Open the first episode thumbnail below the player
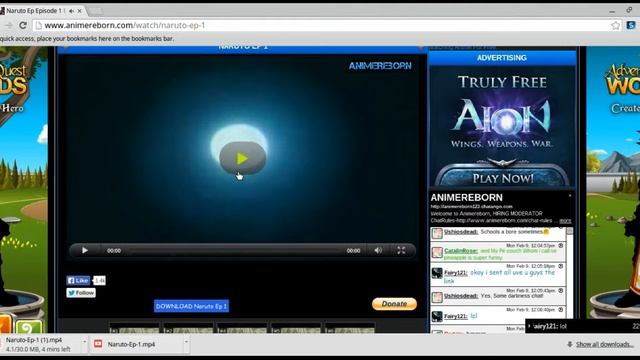 [x=134, y=328]
